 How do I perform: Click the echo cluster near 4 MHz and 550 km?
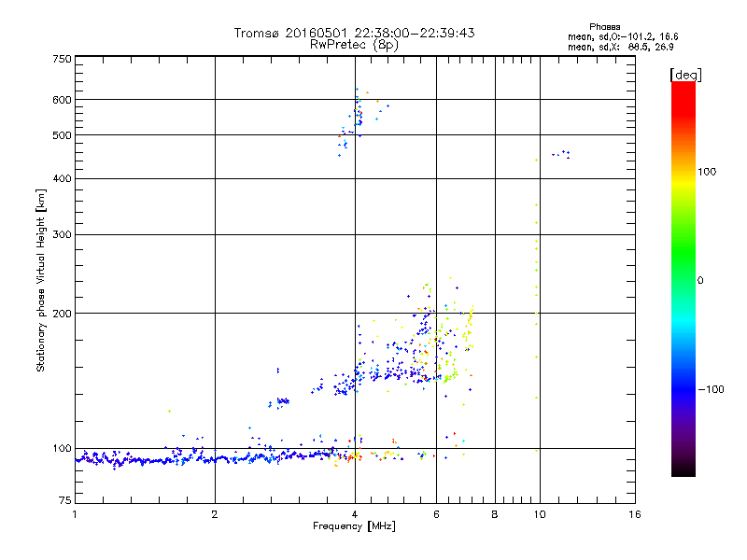358,114
